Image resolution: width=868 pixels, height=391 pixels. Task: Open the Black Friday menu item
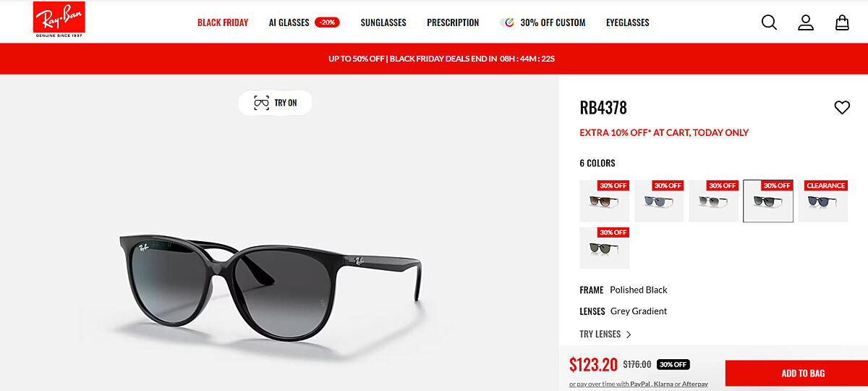(223, 22)
